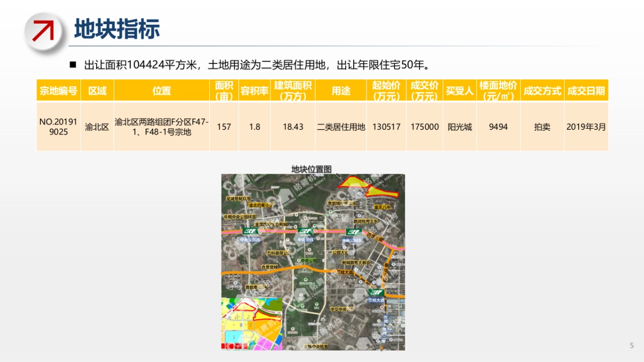
Task: Click the 中央公园东 metro station icon
Action: [353, 231]
